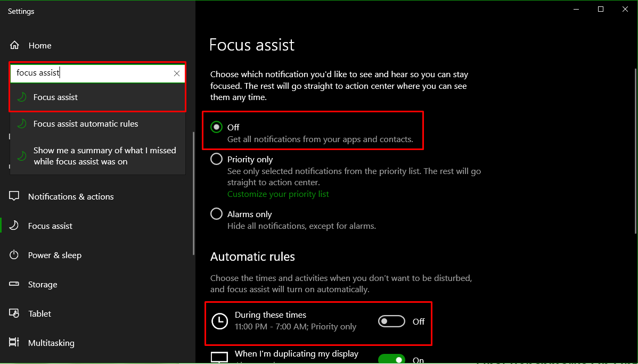The image size is (638, 364).
Task: Open When I'm duplicating my display rule
Action: tap(297, 354)
